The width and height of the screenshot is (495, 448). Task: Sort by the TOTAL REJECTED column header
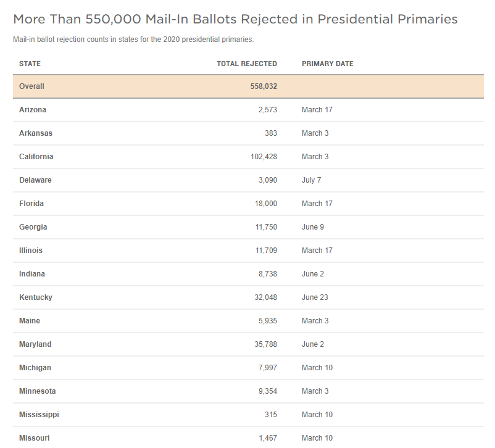(246, 64)
